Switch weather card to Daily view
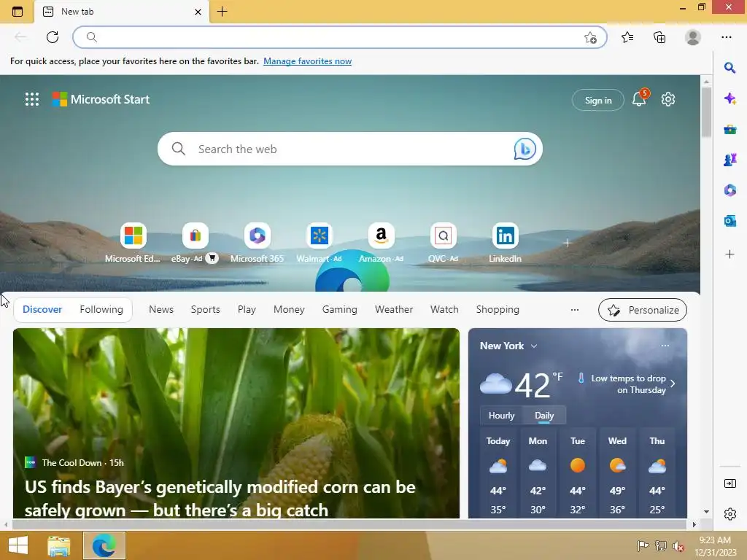 click(x=544, y=415)
